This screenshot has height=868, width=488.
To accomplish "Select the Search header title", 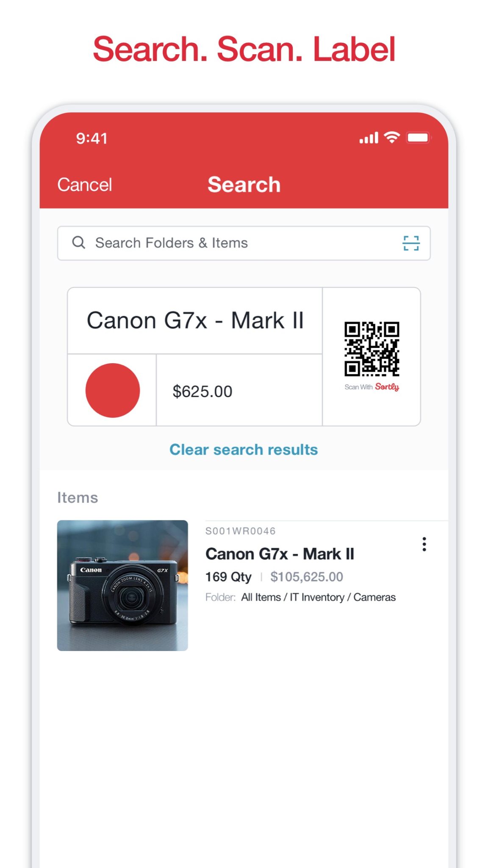I will click(x=244, y=184).
